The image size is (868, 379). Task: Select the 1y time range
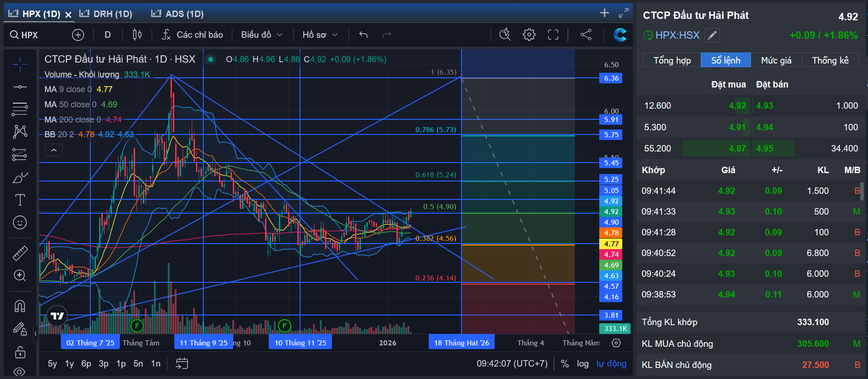click(70, 364)
